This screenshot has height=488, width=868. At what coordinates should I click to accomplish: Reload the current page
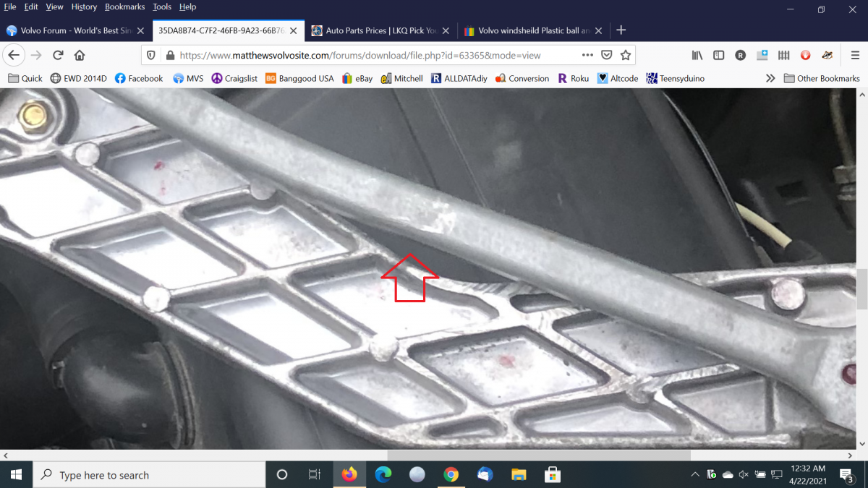58,55
